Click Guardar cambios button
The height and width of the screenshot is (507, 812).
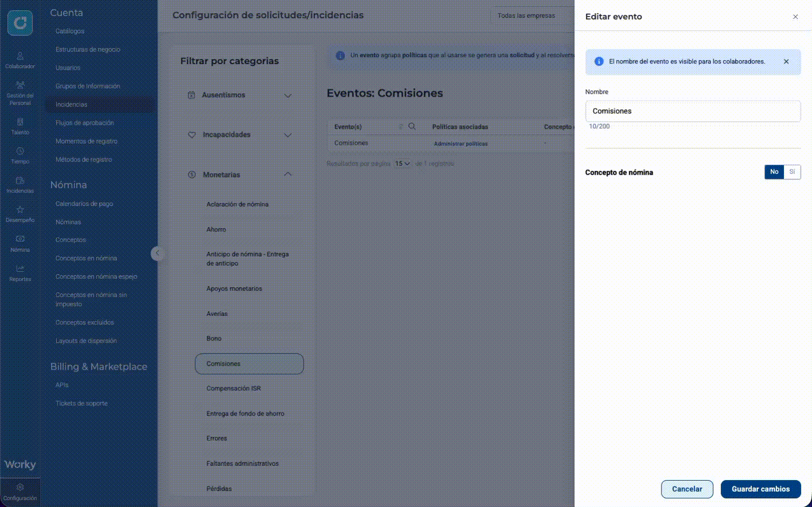coord(760,489)
